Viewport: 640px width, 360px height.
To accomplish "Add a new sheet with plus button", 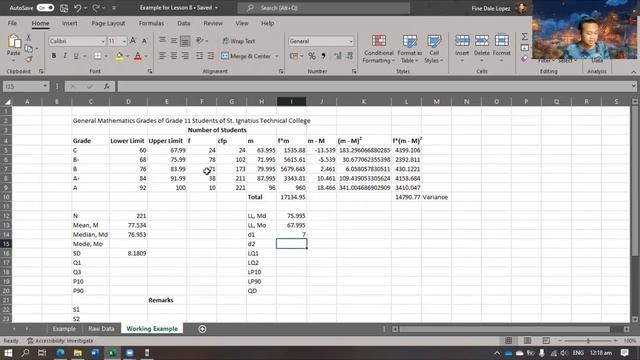I will (x=202, y=329).
